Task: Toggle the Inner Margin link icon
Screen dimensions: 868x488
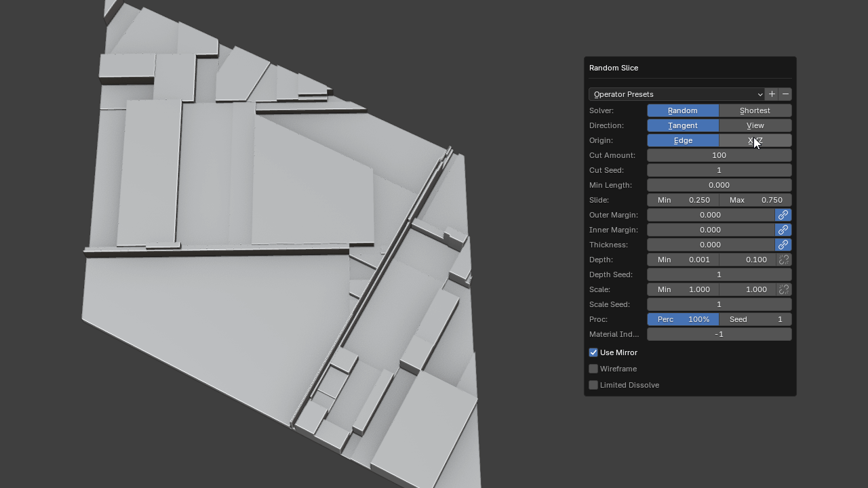Action: pos(783,230)
